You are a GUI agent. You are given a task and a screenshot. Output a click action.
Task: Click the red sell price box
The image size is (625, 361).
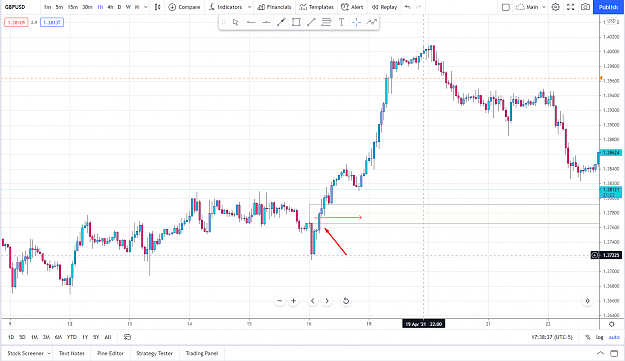[16, 22]
